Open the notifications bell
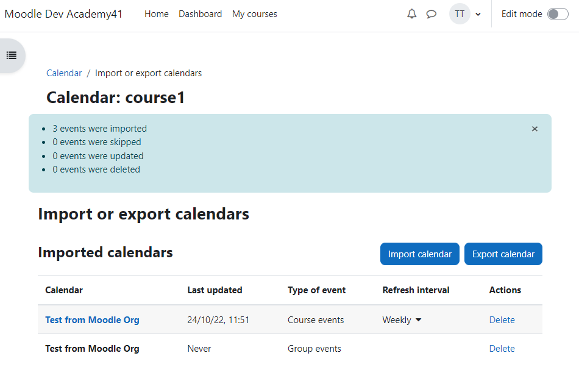 pyautogui.click(x=412, y=14)
